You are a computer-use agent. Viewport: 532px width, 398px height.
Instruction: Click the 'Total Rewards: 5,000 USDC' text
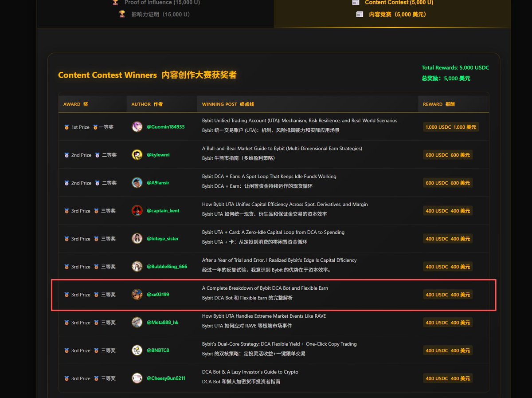(x=455, y=68)
